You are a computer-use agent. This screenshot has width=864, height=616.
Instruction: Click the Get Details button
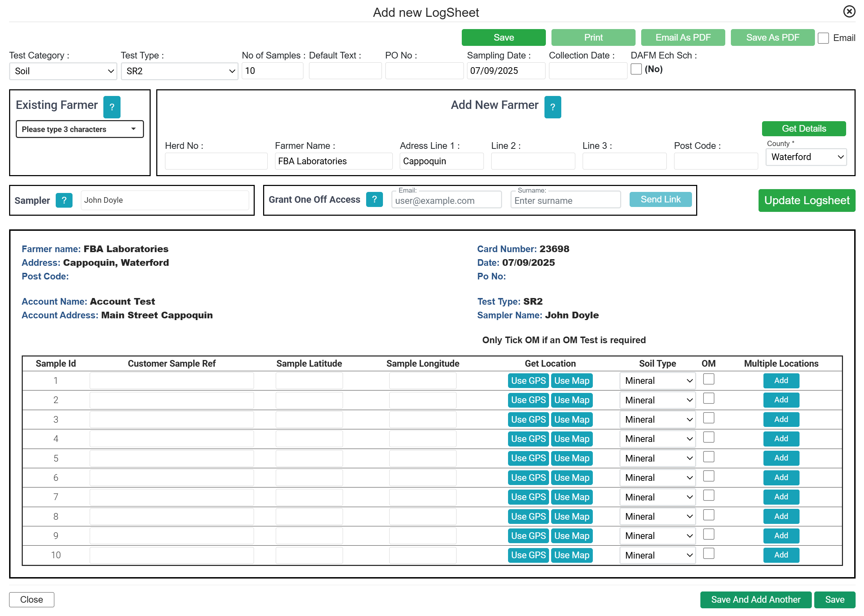(803, 129)
